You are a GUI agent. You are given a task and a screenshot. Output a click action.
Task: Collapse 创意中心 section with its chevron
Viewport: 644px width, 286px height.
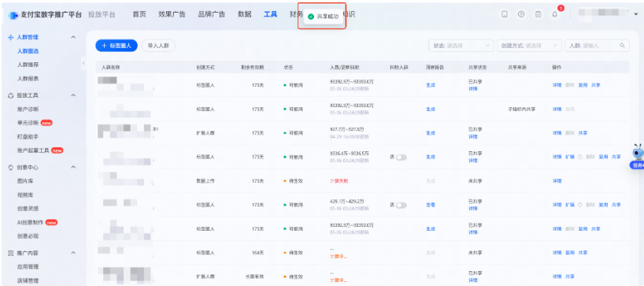(73, 167)
